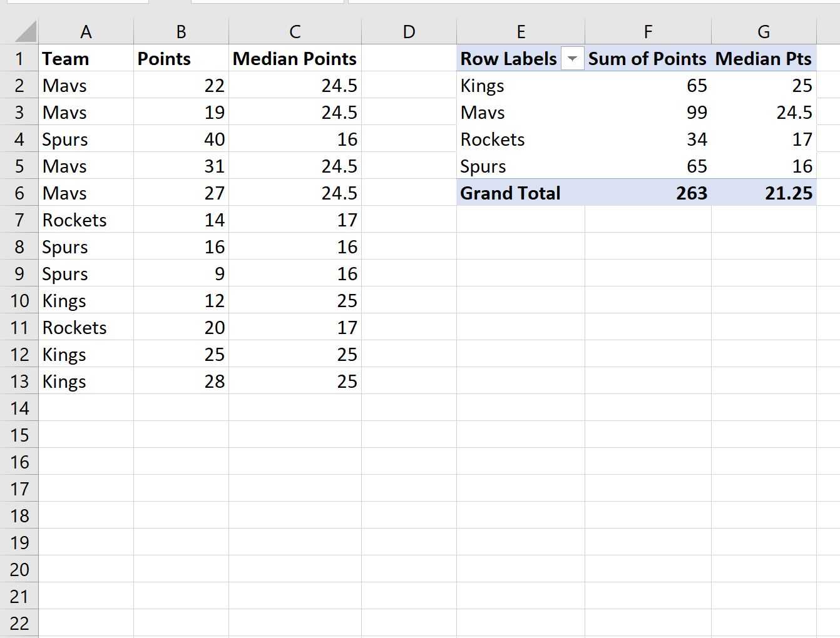Click the Median Points header cell
This screenshot has width=840, height=638.
(x=295, y=59)
